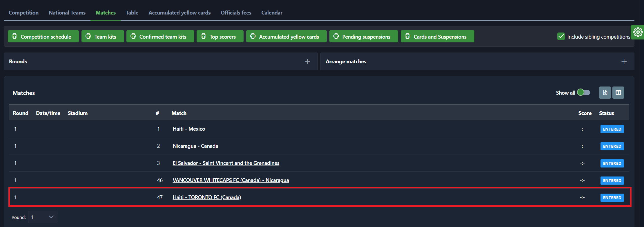Open the Round selection dropdown
The width and height of the screenshot is (644, 227).
[x=43, y=217]
